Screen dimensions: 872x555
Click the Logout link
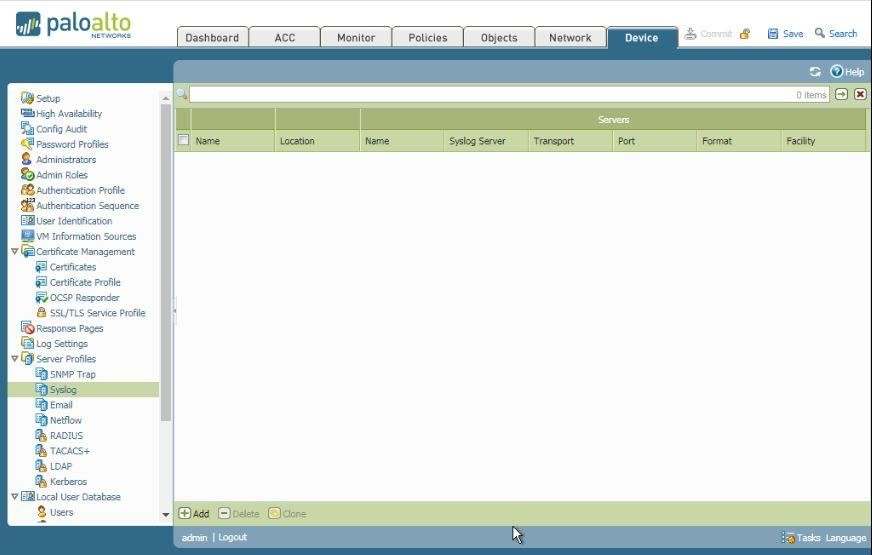pos(232,538)
